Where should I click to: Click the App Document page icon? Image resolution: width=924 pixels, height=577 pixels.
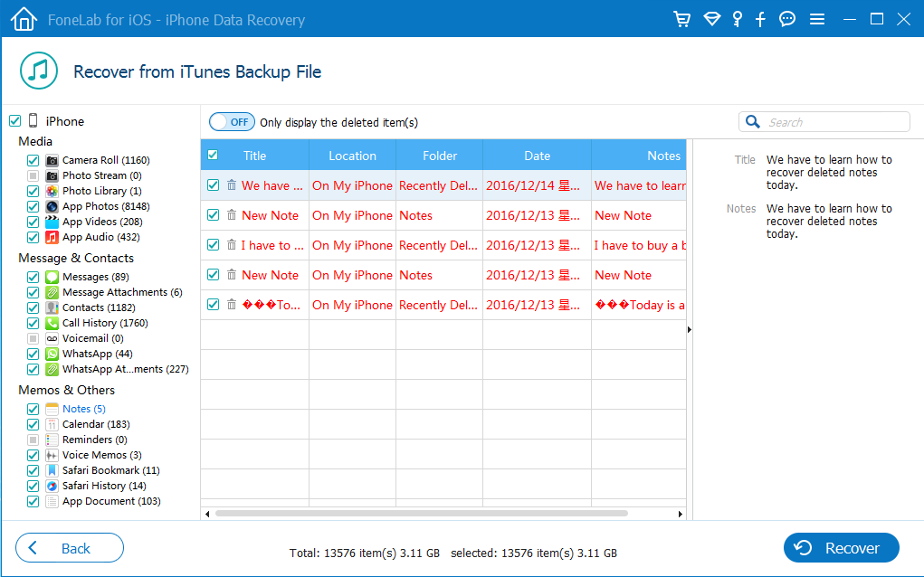[x=52, y=500]
